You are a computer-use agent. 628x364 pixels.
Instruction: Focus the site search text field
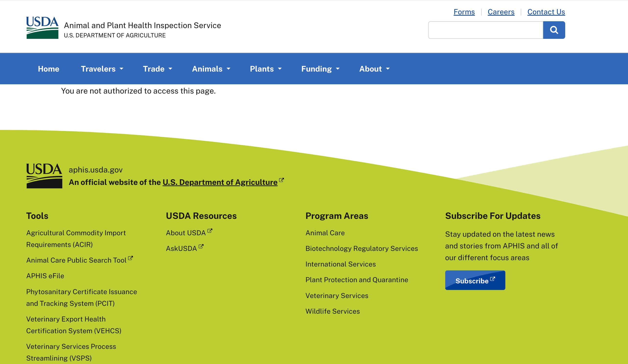click(x=485, y=30)
